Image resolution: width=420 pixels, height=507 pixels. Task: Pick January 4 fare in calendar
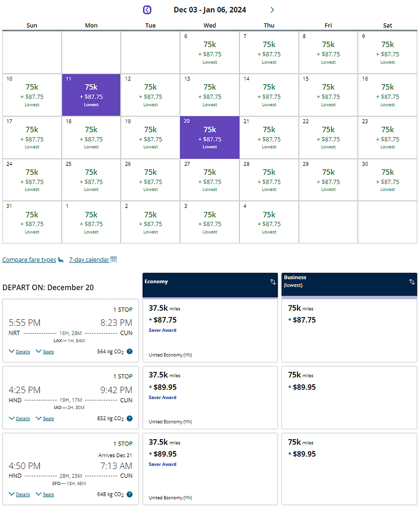(x=269, y=222)
